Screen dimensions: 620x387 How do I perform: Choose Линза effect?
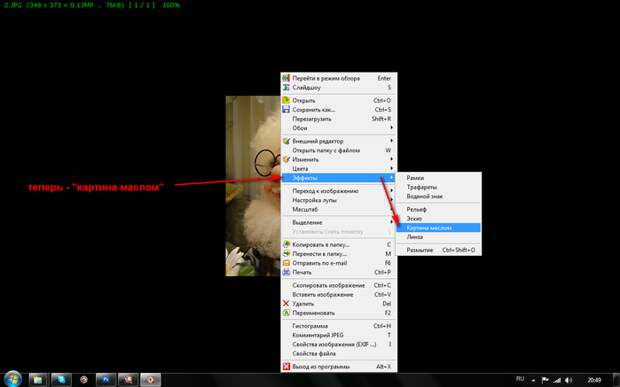point(439,237)
